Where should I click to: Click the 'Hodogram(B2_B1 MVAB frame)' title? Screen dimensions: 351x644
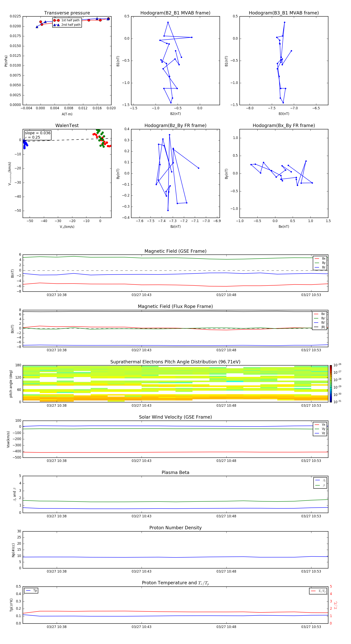pos(175,13)
